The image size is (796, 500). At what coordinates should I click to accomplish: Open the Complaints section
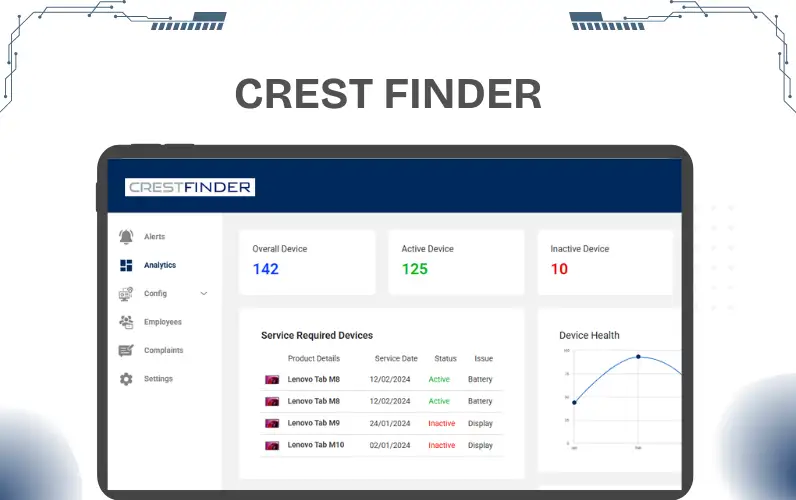coord(163,350)
